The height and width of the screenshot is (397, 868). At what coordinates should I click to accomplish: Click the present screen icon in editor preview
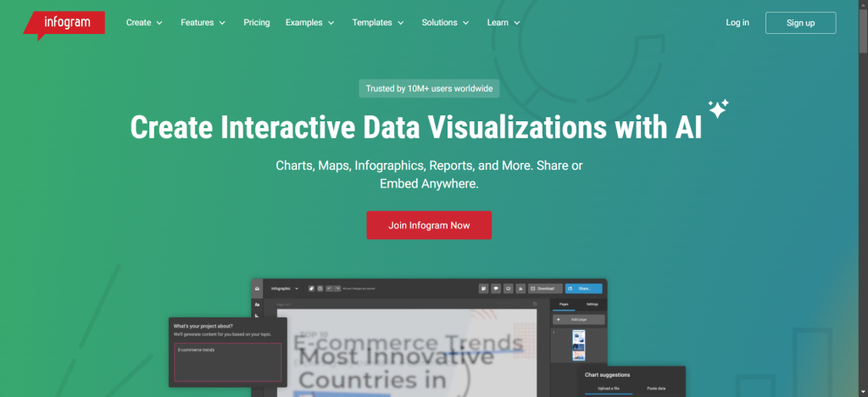[509, 288]
